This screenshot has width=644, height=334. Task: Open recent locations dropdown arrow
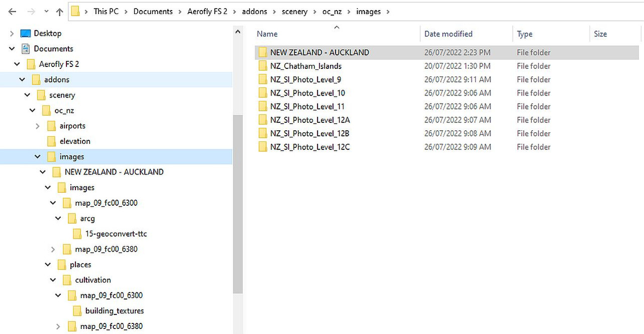coord(45,12)
